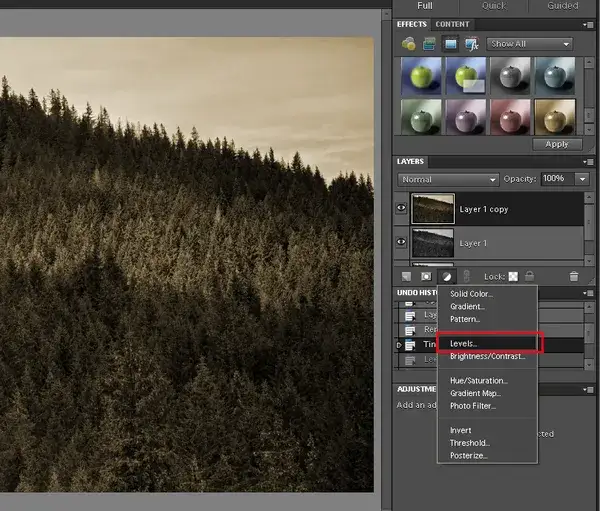Switch to the Content tab
The height and width of the screenshot is (511, 600).
click(x=452, y=24)
